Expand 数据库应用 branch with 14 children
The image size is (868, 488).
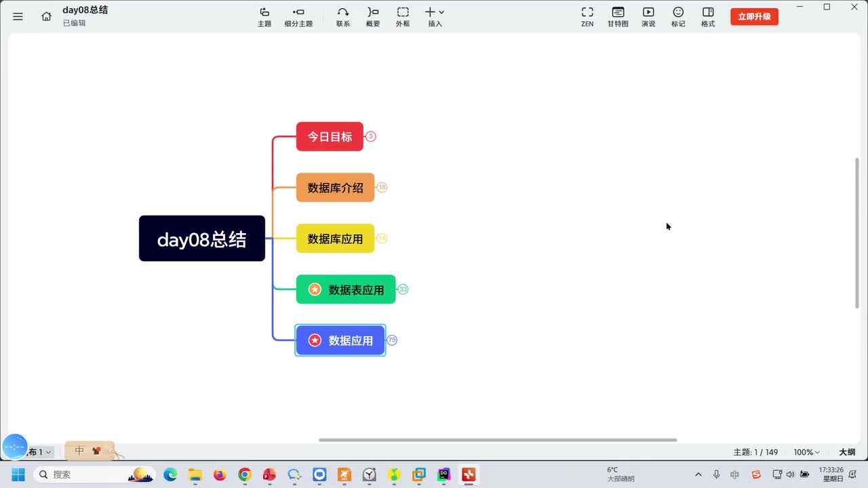(382, 239)
